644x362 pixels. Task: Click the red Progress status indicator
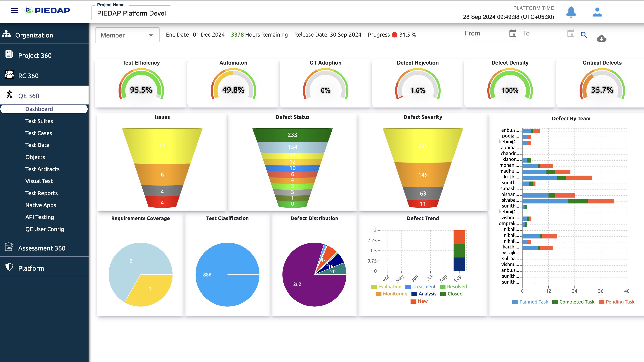(x=394, y=35)
